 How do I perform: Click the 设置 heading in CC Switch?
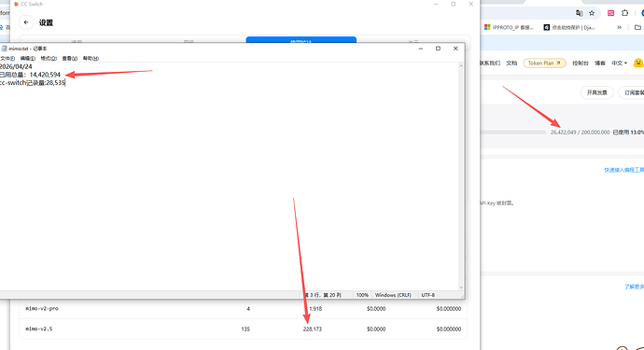coord(46,23)
